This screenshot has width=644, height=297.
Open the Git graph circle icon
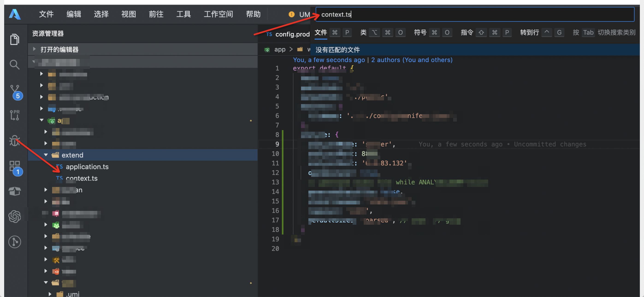coord(15,242)
